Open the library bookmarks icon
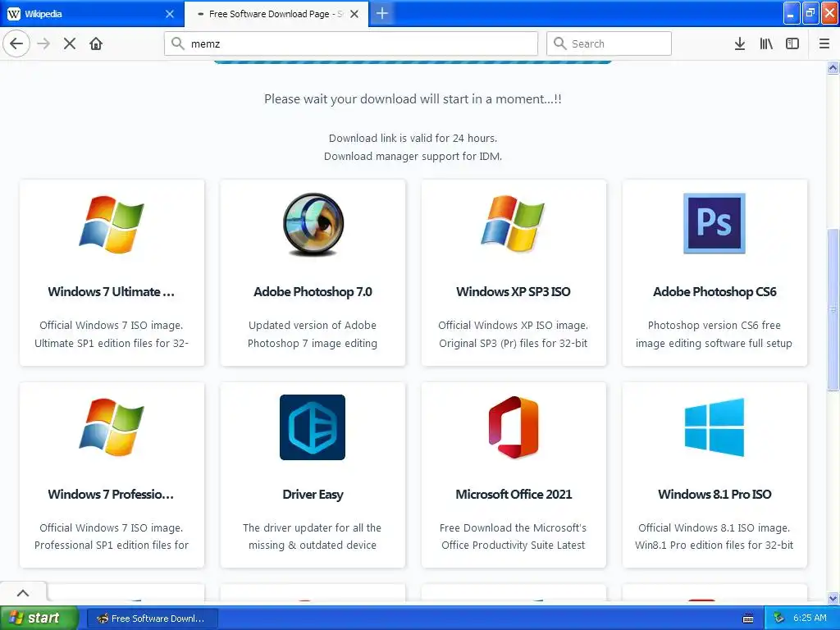Viewport: 840px width, 630px height. click(766, 43)
